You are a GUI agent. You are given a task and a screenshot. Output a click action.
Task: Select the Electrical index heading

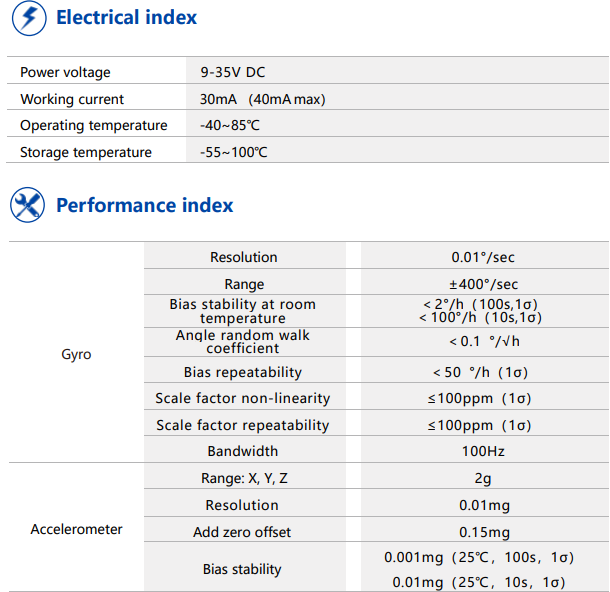[x=126, y=18]
